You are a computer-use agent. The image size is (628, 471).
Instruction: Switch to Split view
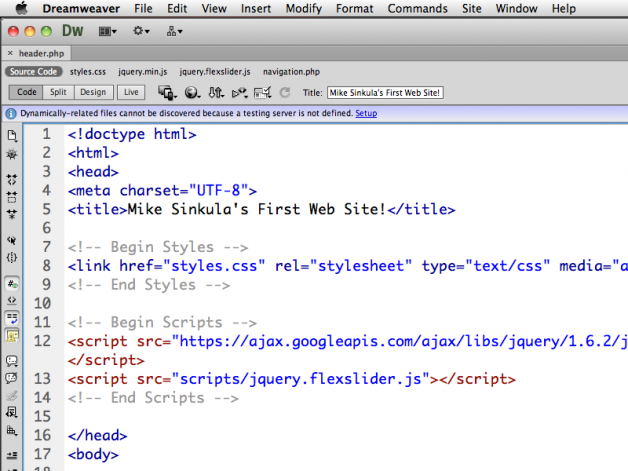click(x=58, y=92)
